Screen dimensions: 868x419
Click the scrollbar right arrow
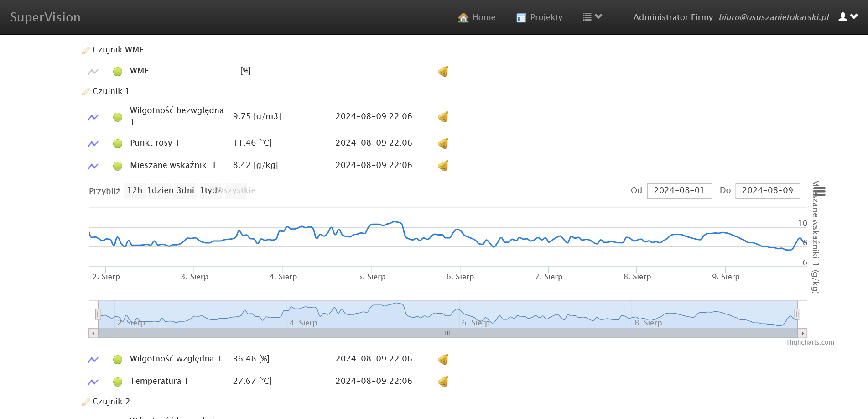click(802, 333)
